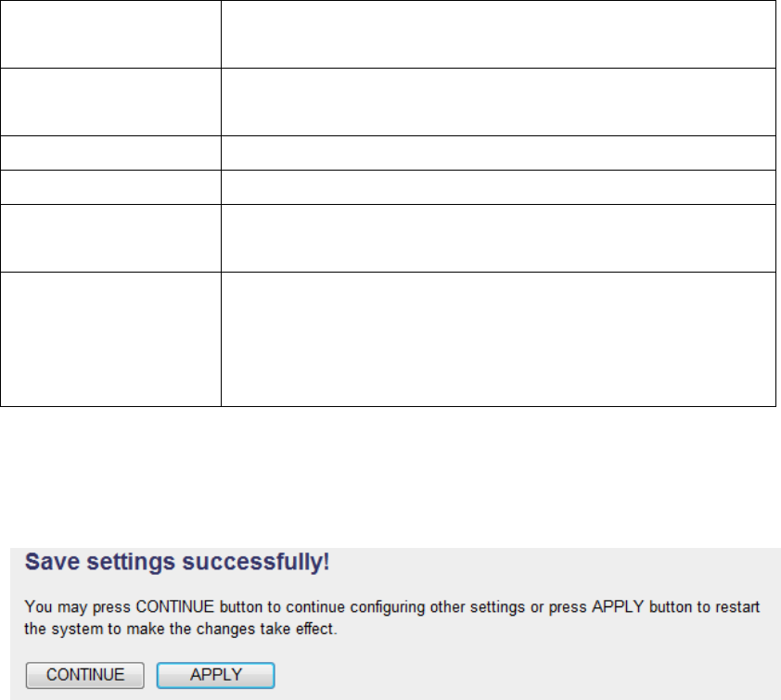
Task: Select the fifth row's wide right table cell
Action: pos(498,238)
